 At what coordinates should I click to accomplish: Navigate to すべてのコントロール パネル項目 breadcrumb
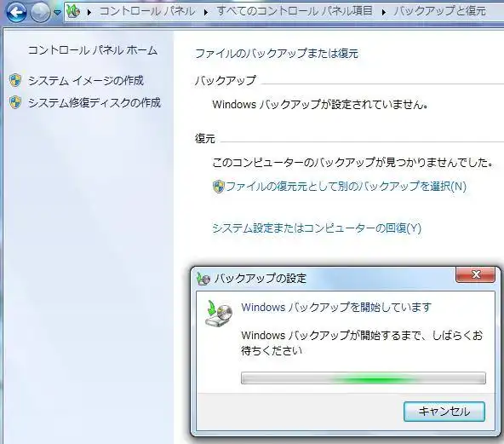click(x=295, y=11)
